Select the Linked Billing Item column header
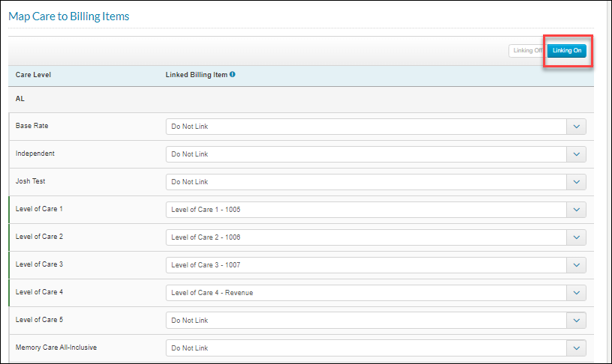Screen dimensions: 612x364 click(196, 75)
